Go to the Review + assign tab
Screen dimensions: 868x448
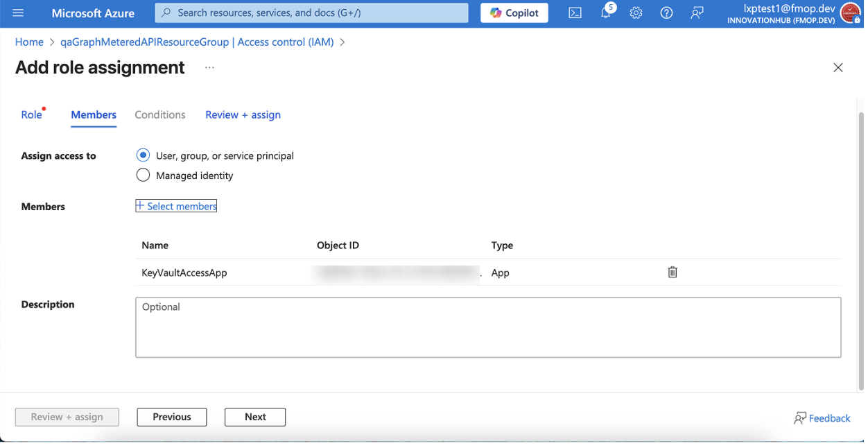(x=243, y=114)
